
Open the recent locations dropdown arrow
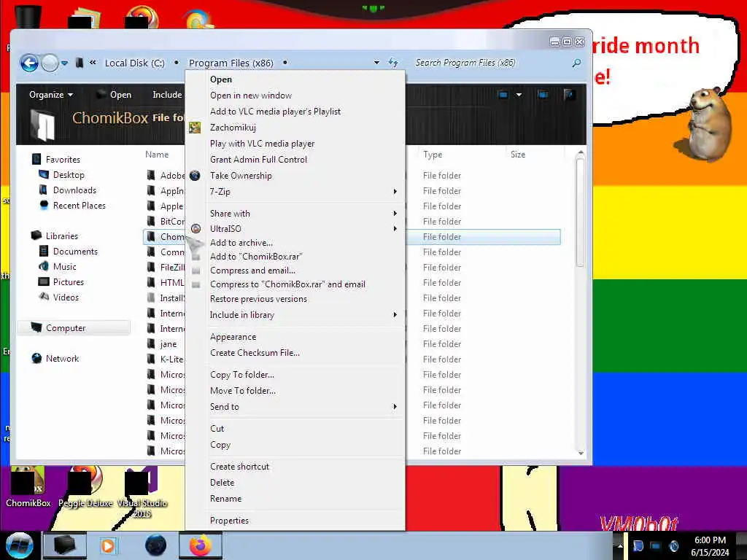[64, 63]
